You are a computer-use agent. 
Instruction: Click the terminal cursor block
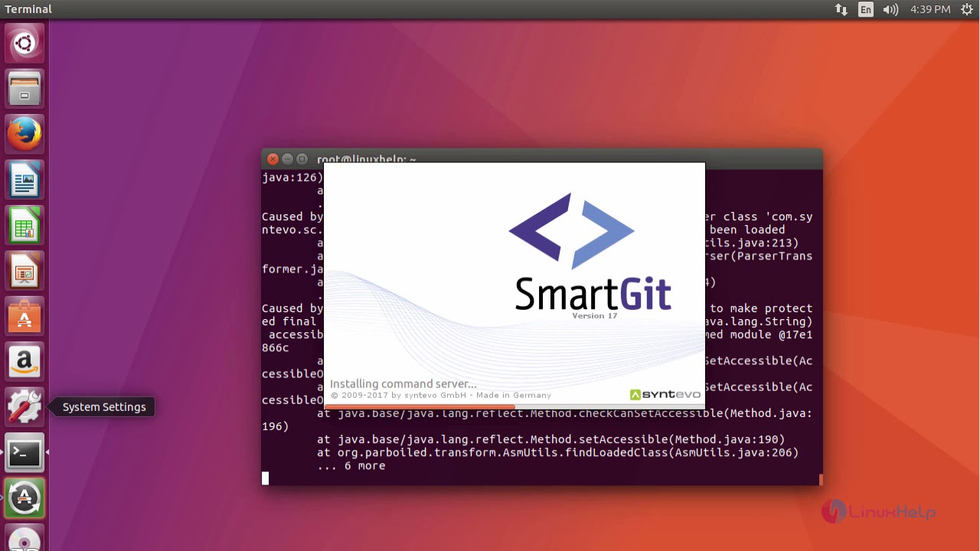(x=266, y=478)
